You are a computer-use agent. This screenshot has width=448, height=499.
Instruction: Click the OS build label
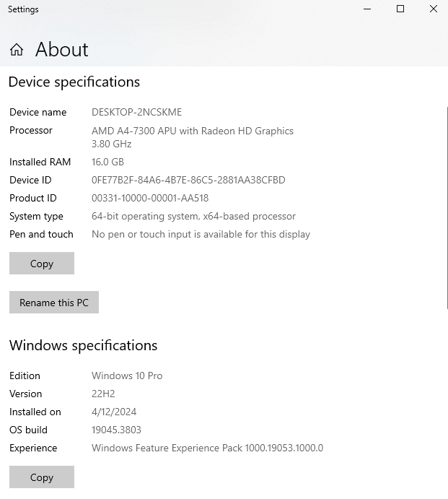pyautogui.click(x=28, y=430)
